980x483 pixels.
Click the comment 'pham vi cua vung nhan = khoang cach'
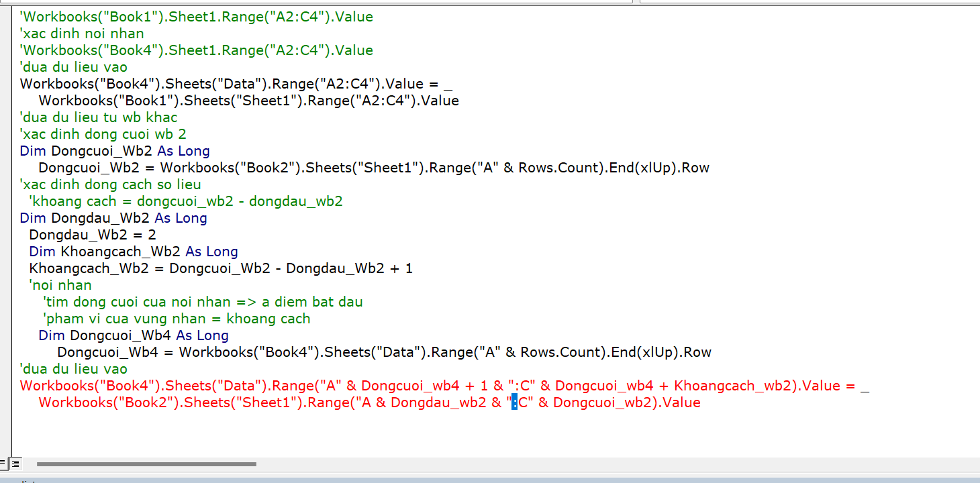(x=177, y=319)
